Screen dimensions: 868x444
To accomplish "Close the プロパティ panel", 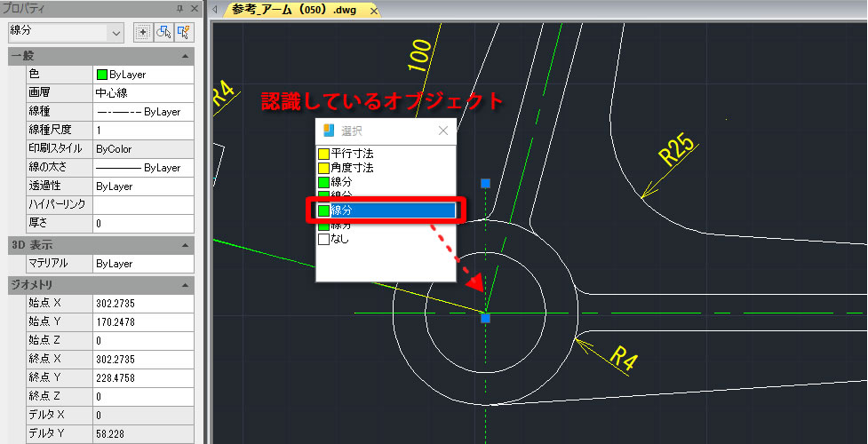I will point(194,8).
